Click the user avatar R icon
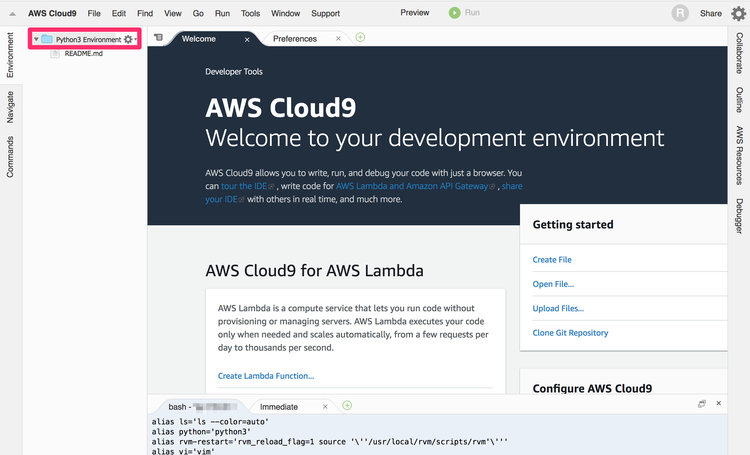The height and width of the screenshot is (455, 750). click(x=680, y=13)
